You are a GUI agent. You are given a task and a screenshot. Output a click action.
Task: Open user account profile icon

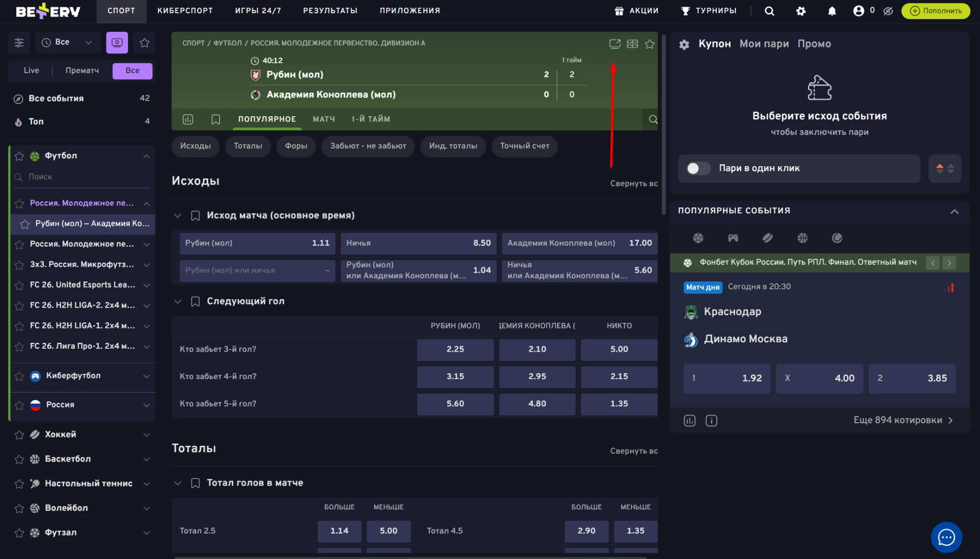click(x=858, y=11)
